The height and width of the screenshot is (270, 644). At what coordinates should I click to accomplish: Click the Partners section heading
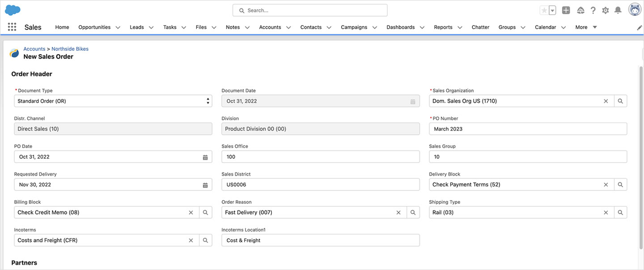24,263
